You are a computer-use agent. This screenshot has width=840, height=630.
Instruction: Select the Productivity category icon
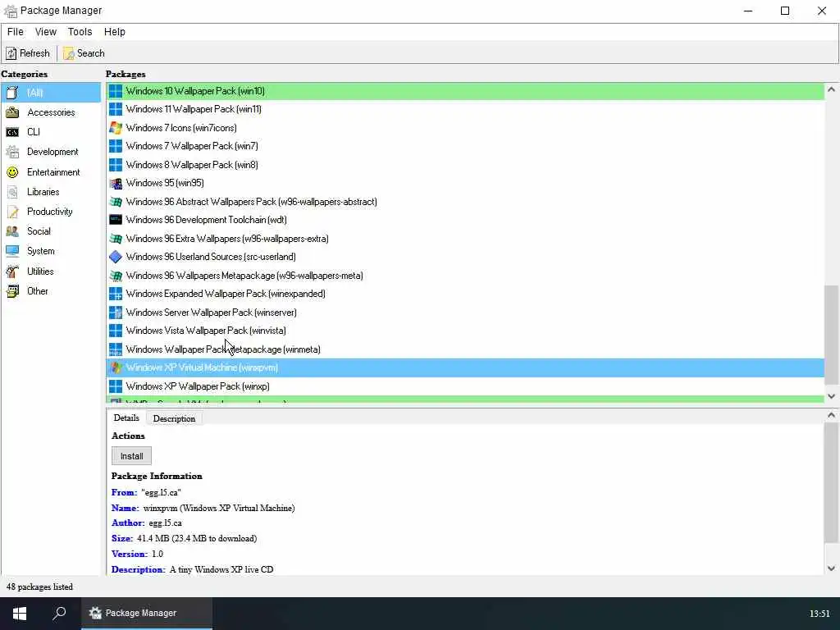click(11, 212)
